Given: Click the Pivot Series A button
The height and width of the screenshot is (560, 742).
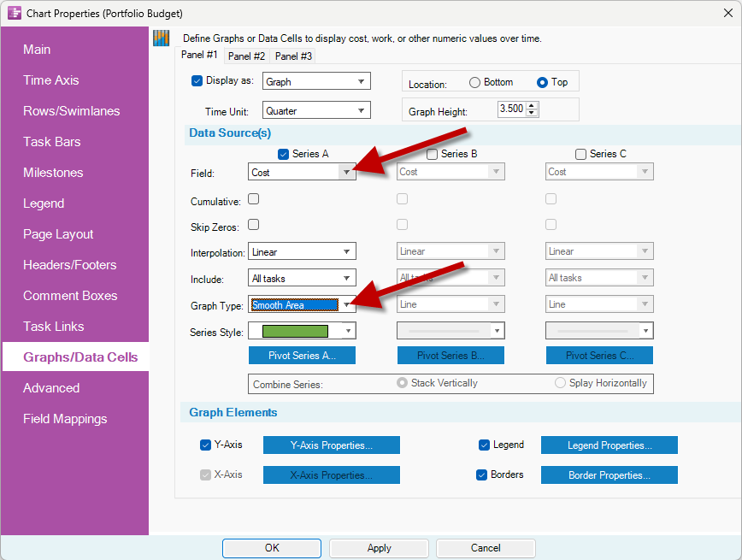Looking at the screenshot, I should coord(302,356).
